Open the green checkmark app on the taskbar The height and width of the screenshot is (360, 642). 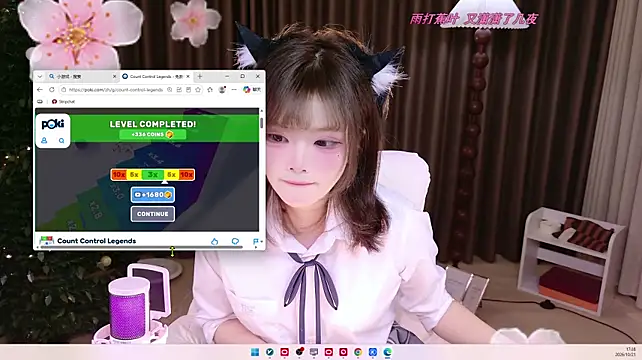[x=270, y=352]
